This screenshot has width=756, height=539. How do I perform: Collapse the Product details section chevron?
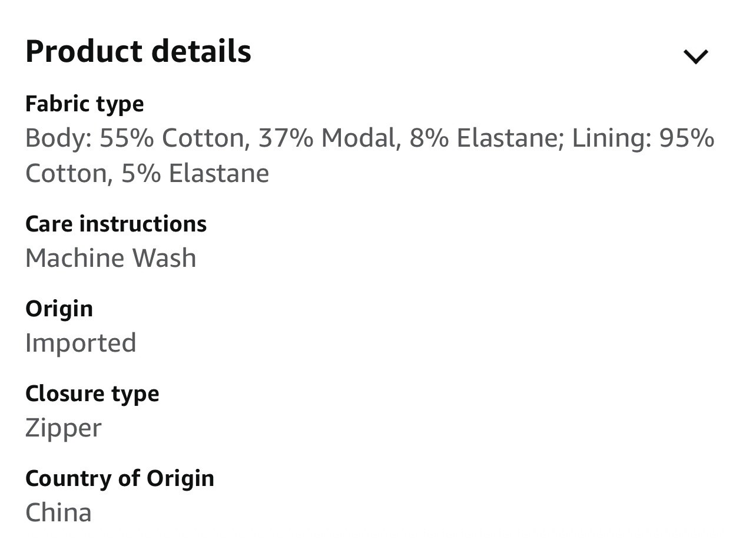pos(695,57)
